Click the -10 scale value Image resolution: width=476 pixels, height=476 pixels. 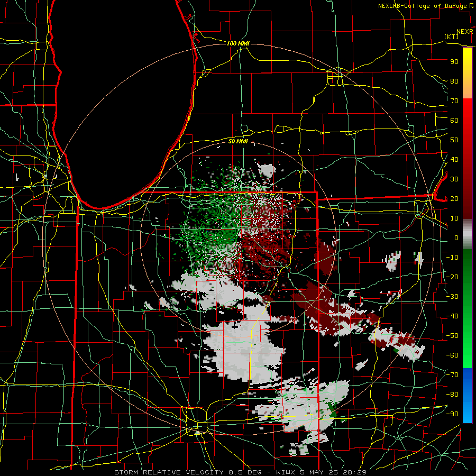point(452,258)
